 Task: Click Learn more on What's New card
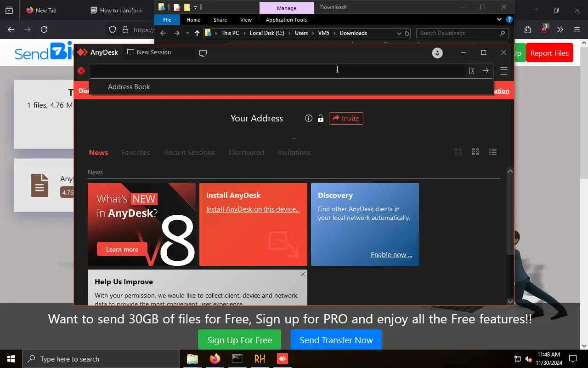coord(122,249)
